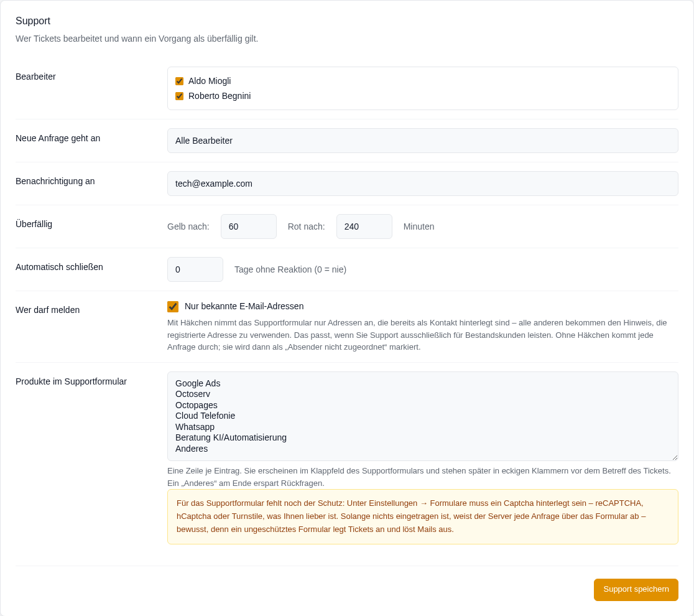This screenshot has width=694, height=616.
Task: Click the 'Support' section heading
Action: pos(33,21)
